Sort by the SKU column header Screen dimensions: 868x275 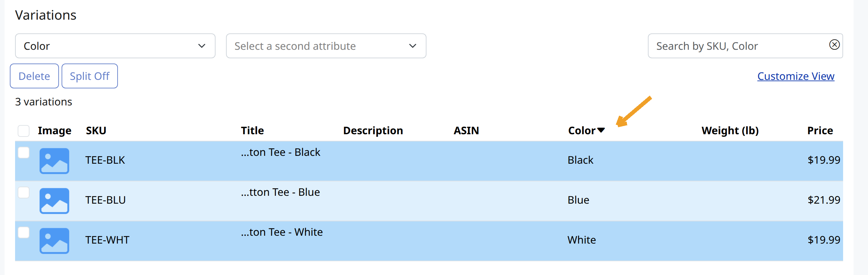tap(96, 131)
